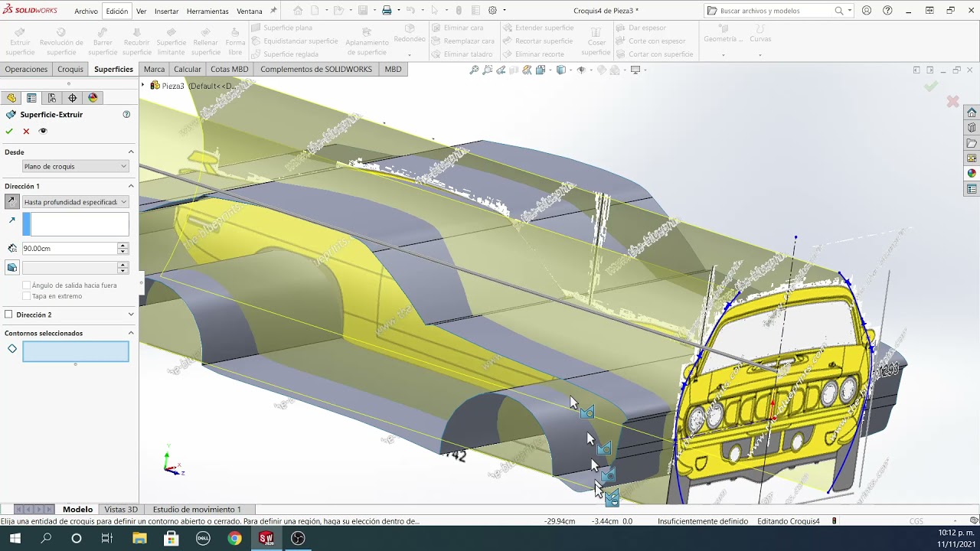Viewport: 980px width, 551px height.
Task: Collapse the Desde section
Action: coord(130,152)
